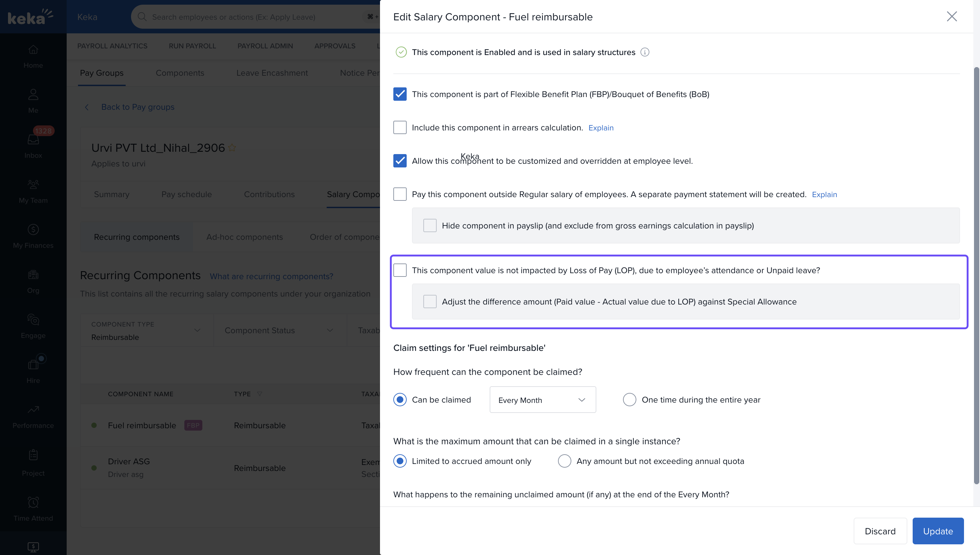The image size is (980, 555).
Task: Open the Every Month frequency dropdown
Action: (542, 400)
